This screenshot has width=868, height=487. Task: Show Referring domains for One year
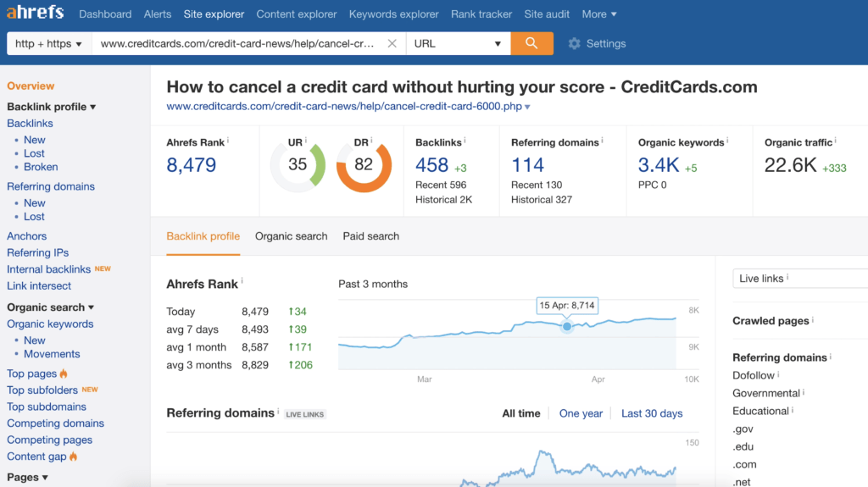(x=581, y=413)
